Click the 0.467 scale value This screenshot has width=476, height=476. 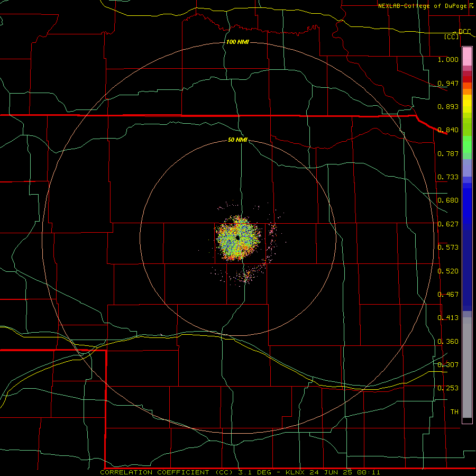click(448, 295)
